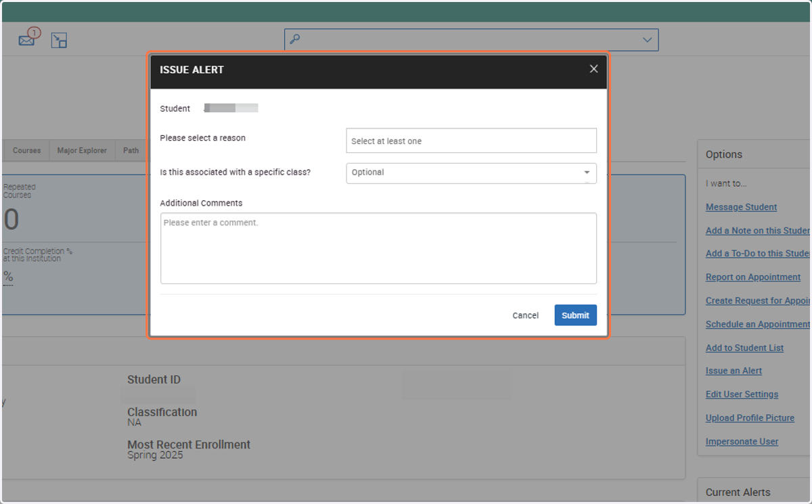Select the Path tab
Image resolution: width=812 pixels, height=504 pixels.
tap(131, 150)
